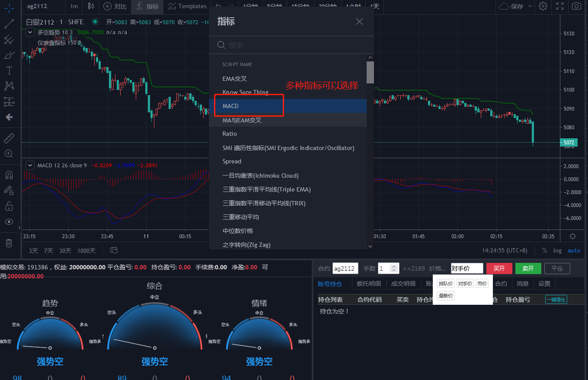This screenshot has height=380, width=588.
Task: Select the Triple EMA indicator
Action: pyautogui.click(x=288, y=189)
